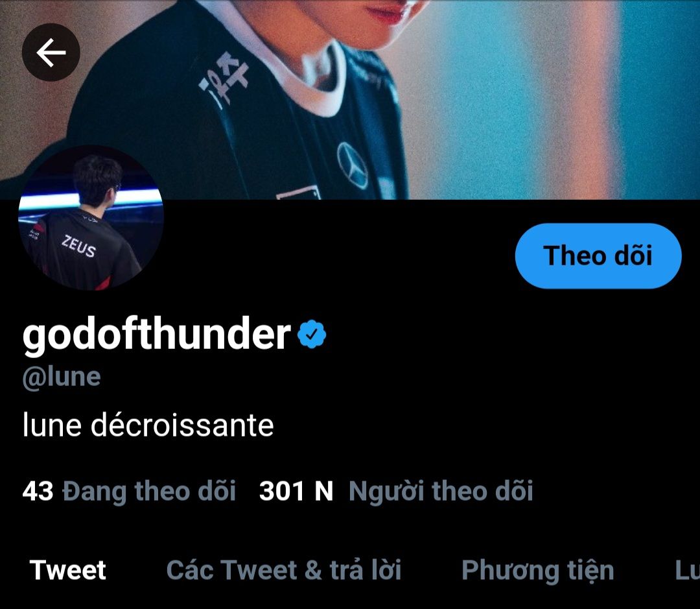Tap the ZEUS name on avatar jersey
This screenshot has height=609, width=700.
(78, 246)
